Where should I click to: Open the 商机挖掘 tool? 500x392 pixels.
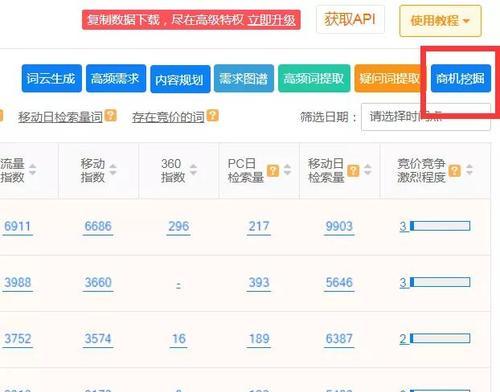tap(461, 78)
